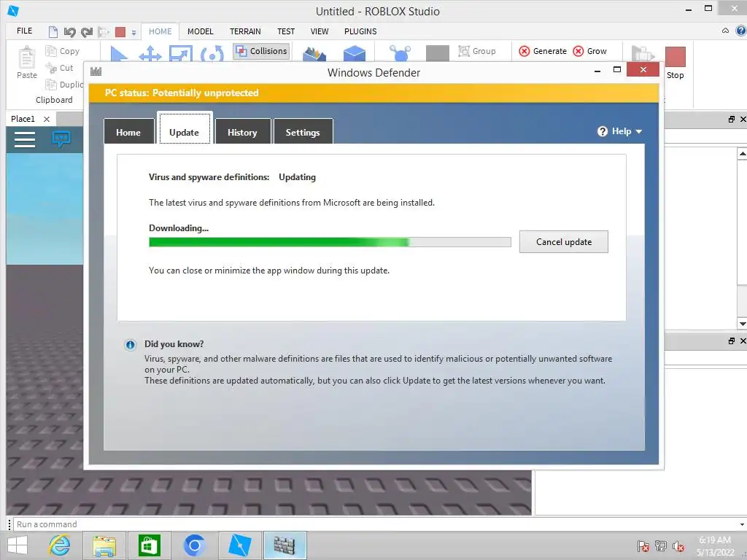Click the red Stop square in quick access toolbar
The image size is (747, 560).
tap(120, 32)
